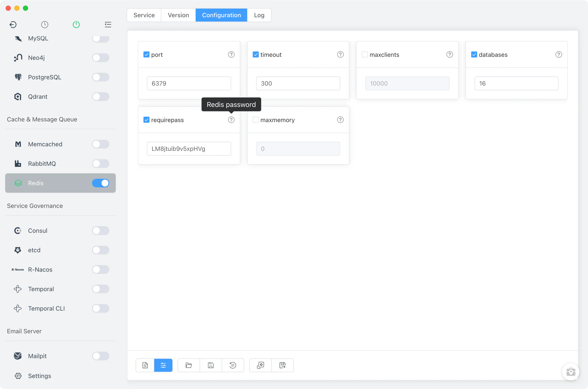Click the Consul icon
The width and height of the screenshot is (588, 389).
tap(18, 231)
